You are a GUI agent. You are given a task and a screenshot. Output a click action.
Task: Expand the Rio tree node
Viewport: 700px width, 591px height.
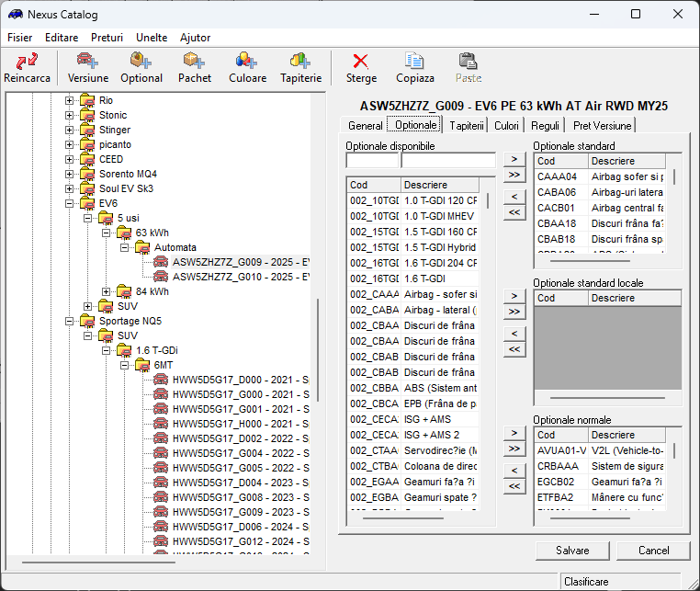point(69,100)
